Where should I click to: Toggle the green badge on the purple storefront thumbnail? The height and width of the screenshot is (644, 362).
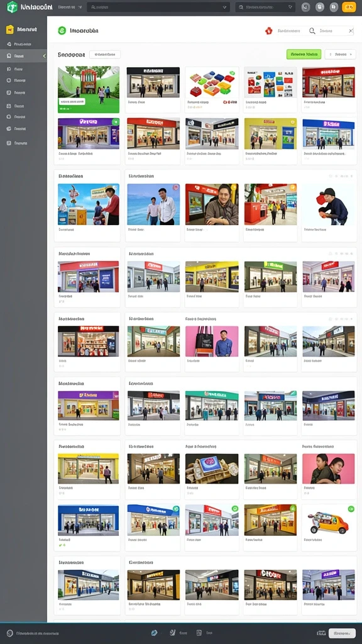tap(116, 121)
